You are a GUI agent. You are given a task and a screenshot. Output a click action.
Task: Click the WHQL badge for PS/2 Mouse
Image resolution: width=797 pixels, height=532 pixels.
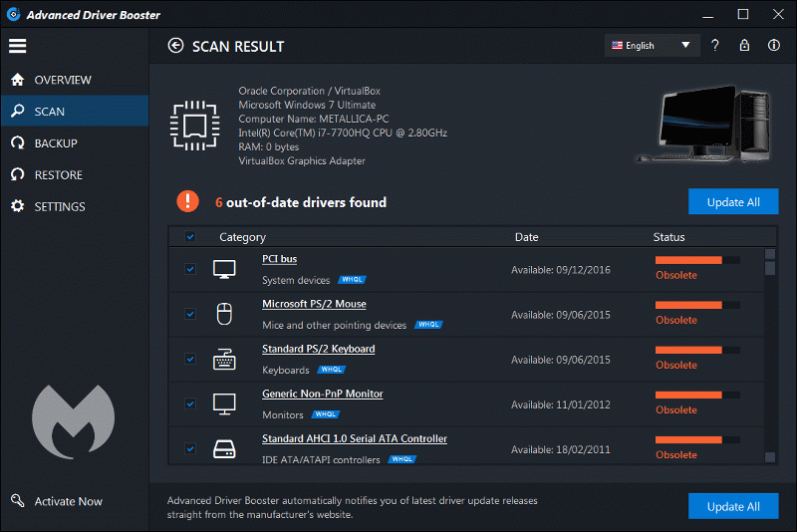pos(428,324)
